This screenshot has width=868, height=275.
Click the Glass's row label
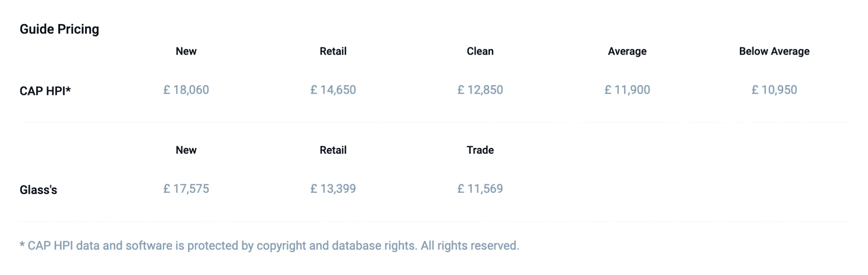click(x=38, y=190)
